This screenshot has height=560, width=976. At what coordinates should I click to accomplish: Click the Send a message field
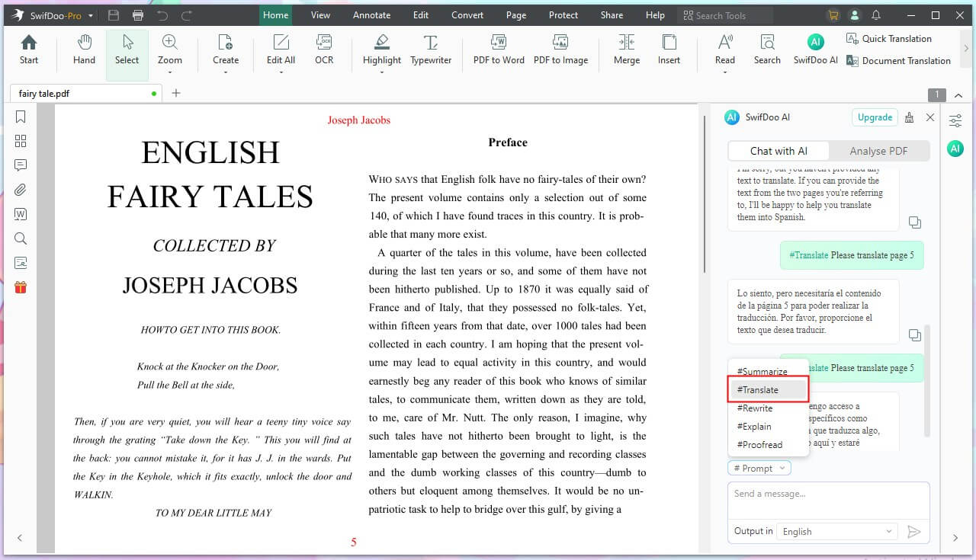coord(828,500)
